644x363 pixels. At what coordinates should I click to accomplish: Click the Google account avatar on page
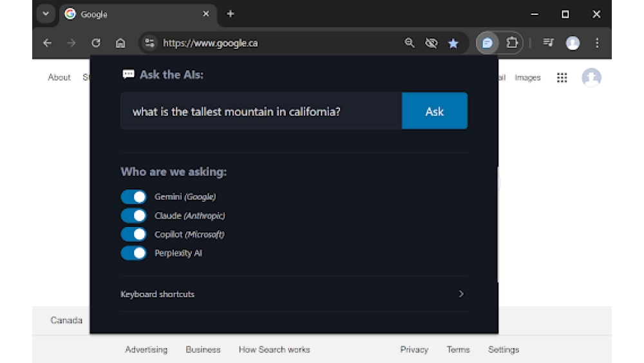[x=591, y=77]
